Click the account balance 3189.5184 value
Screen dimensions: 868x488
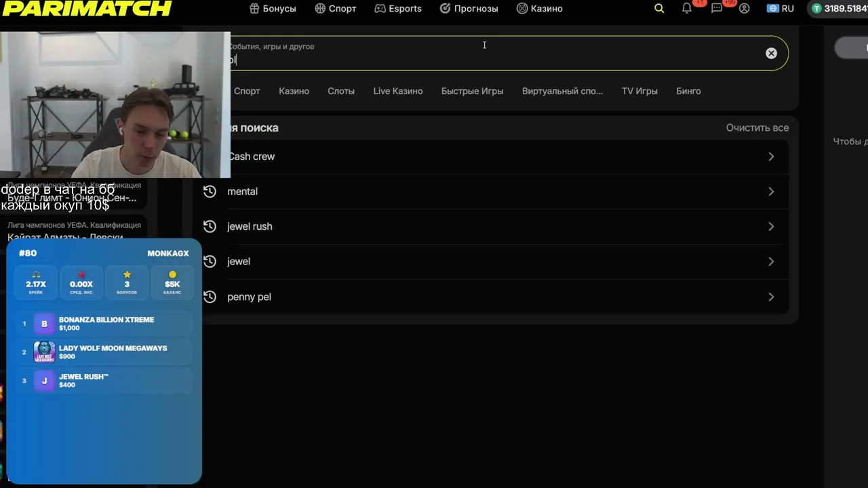click(x=846, y=9)
